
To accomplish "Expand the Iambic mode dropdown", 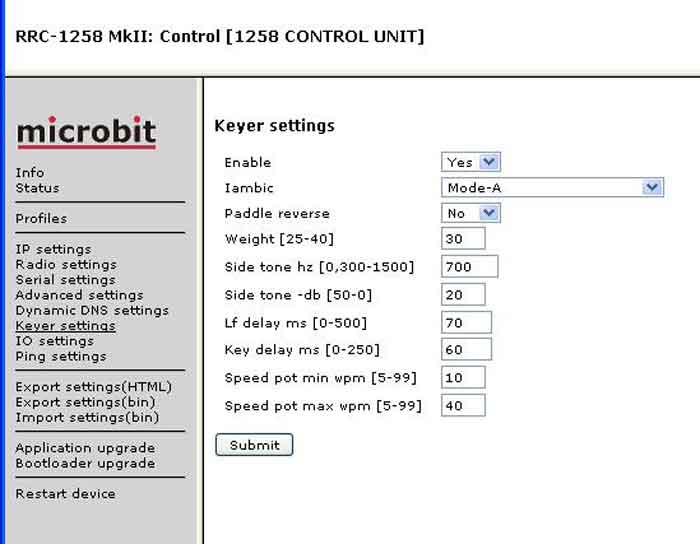I will [552, 187].
